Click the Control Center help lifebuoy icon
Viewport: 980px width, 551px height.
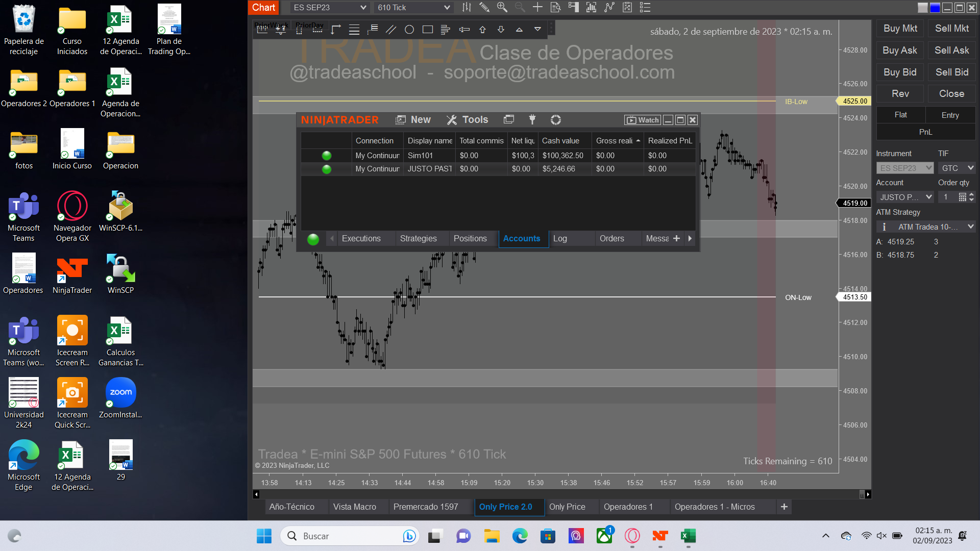point(556,119)
